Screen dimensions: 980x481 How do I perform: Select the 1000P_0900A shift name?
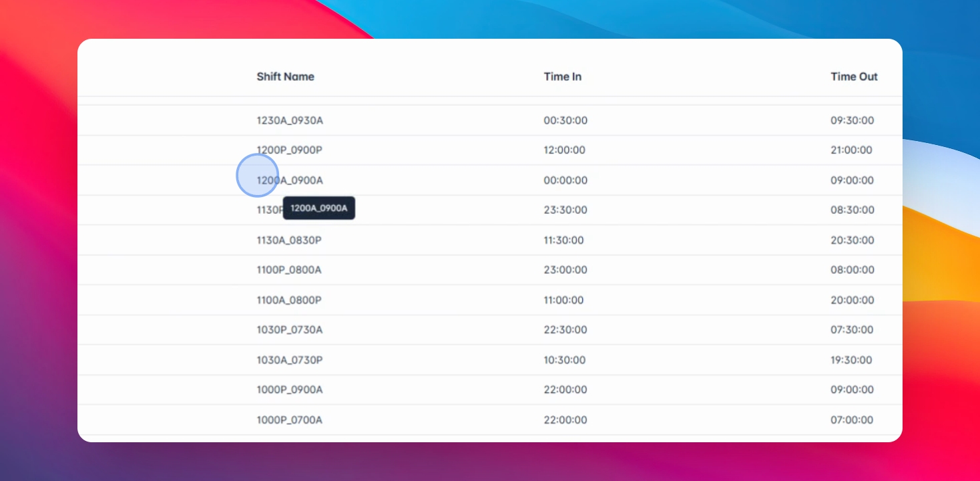coord(290,389)
